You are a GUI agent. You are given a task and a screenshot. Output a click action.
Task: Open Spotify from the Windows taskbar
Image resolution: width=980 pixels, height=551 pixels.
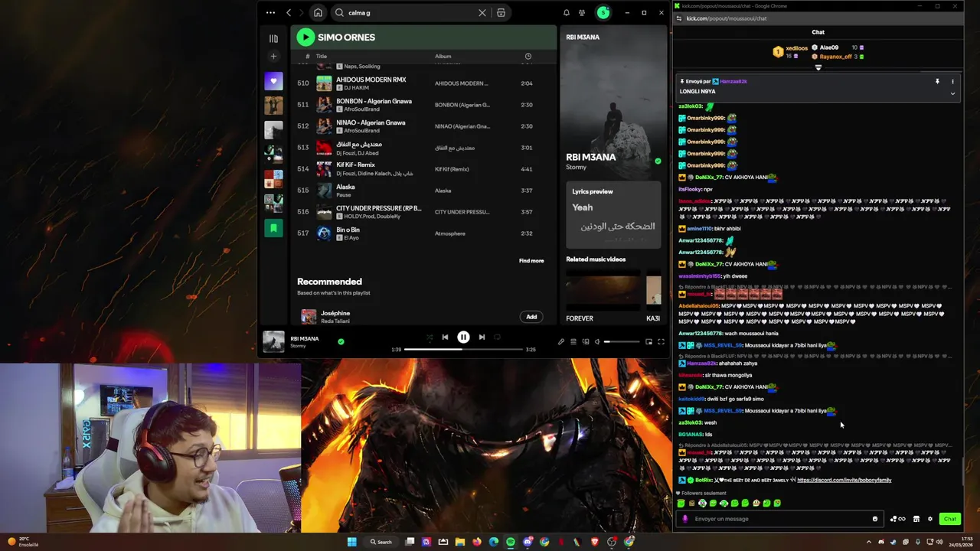pyautogui.click(x=511, y=542)
